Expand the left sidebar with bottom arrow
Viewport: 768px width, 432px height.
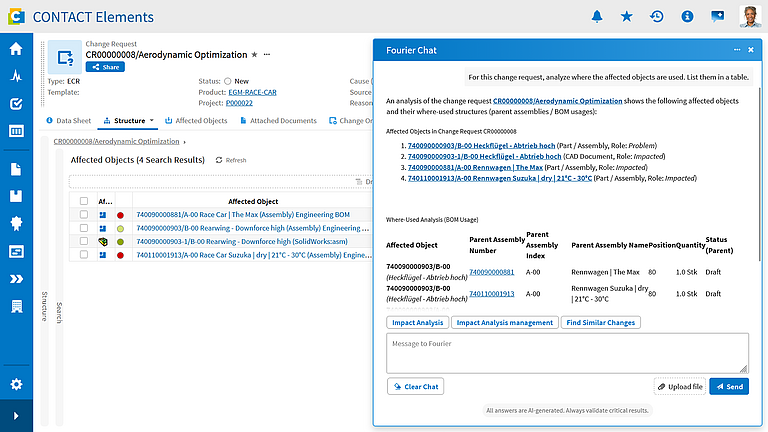(16, 416)
